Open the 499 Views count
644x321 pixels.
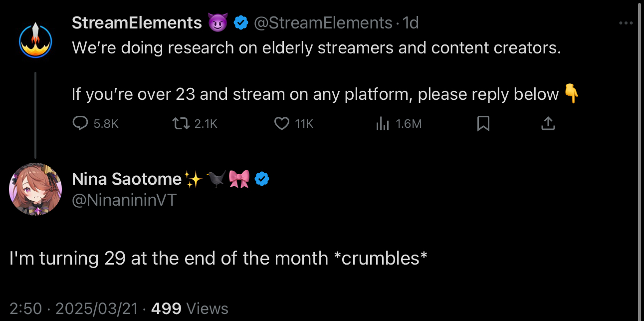[x=189, y=309]
